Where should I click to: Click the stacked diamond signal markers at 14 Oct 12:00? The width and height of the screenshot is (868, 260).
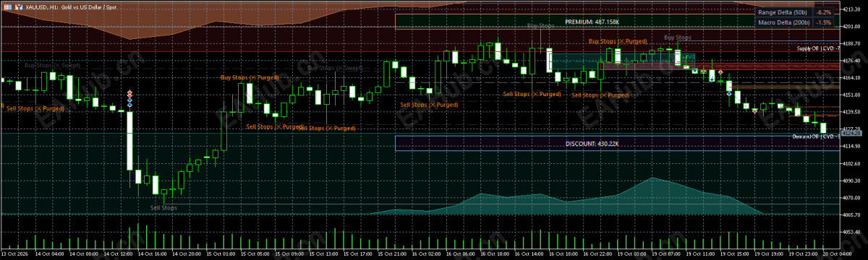[129, 99]
